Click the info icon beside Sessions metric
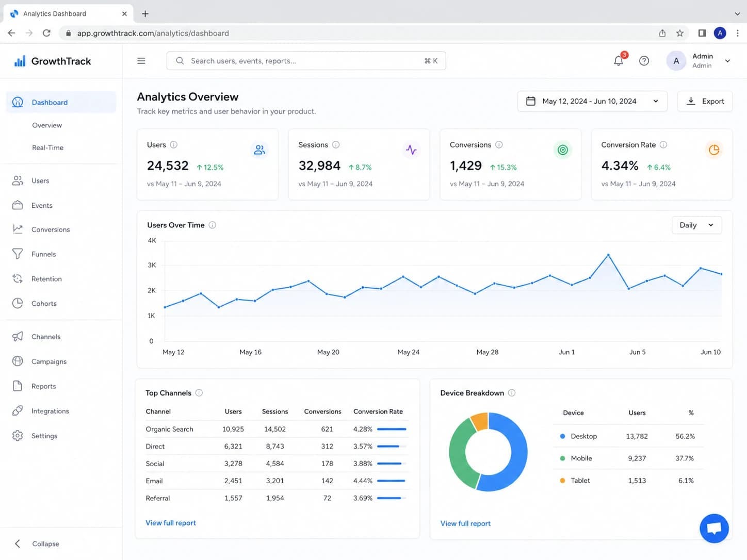The width and height of the screenshot is (747, 560). [336, 145]
